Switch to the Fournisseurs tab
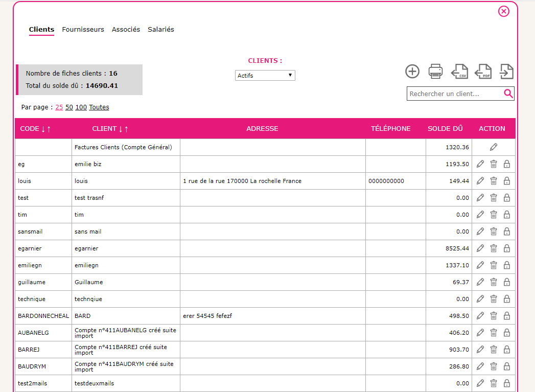The image size is (535, 392). pyautogui.click(x=83, y=29)
